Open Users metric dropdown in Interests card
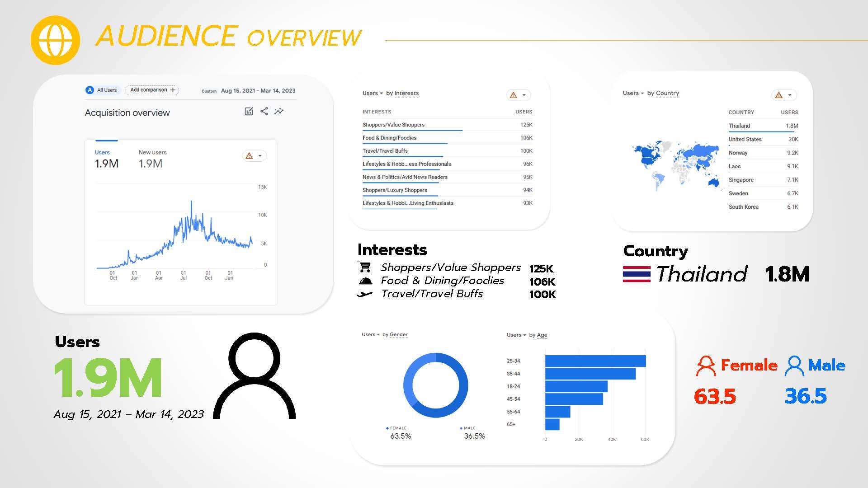Screen dimensions: 868x488 [373, 93]
